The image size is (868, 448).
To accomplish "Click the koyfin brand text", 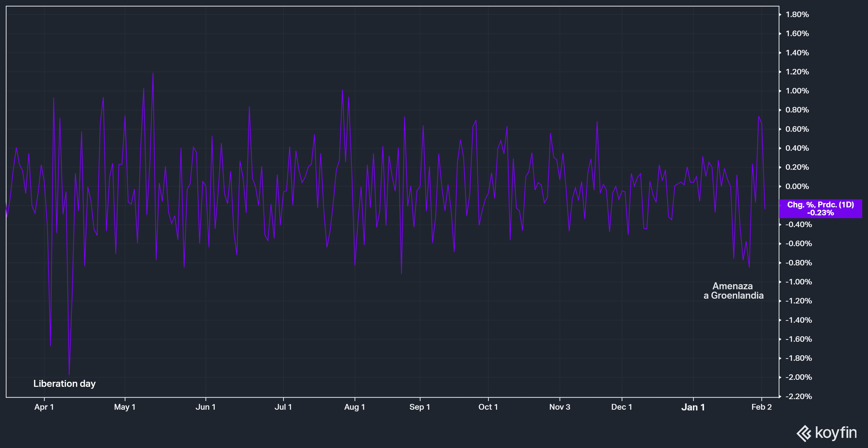I will 836,433.
